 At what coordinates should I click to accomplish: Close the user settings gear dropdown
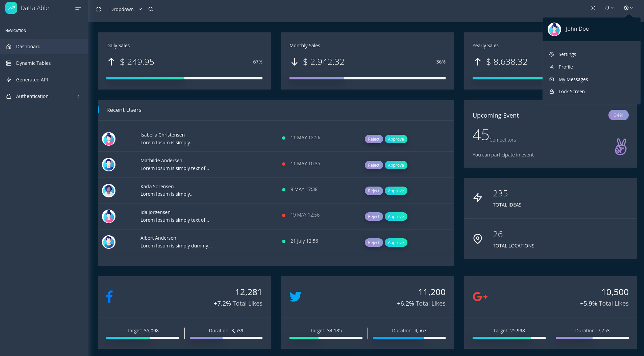tap(628, 8)
